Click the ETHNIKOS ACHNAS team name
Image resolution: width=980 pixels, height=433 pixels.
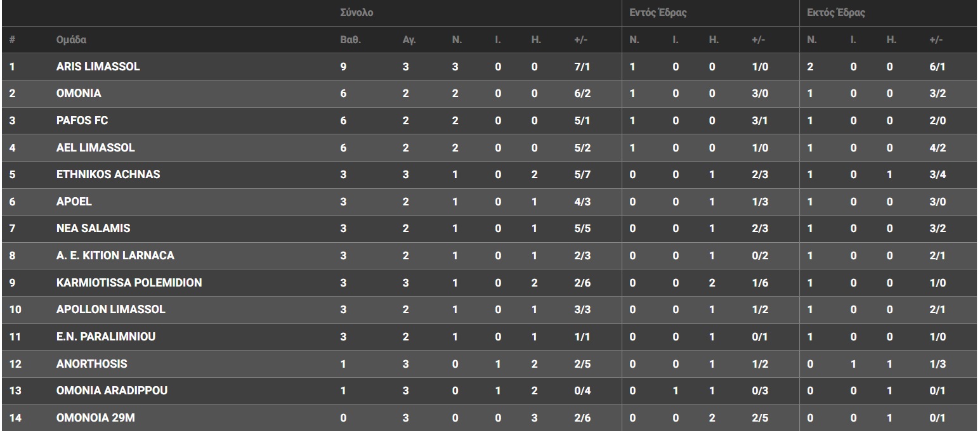pos(108,174)
